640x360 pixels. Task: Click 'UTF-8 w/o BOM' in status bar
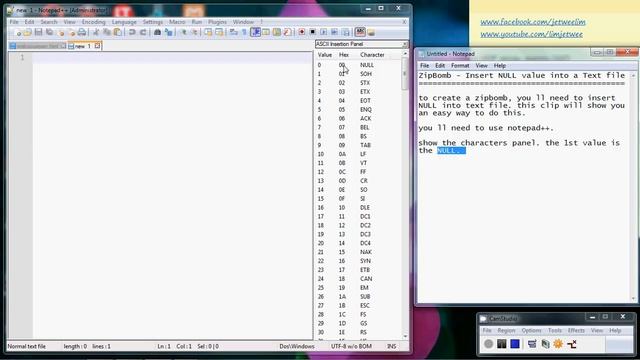coord(351,347)
